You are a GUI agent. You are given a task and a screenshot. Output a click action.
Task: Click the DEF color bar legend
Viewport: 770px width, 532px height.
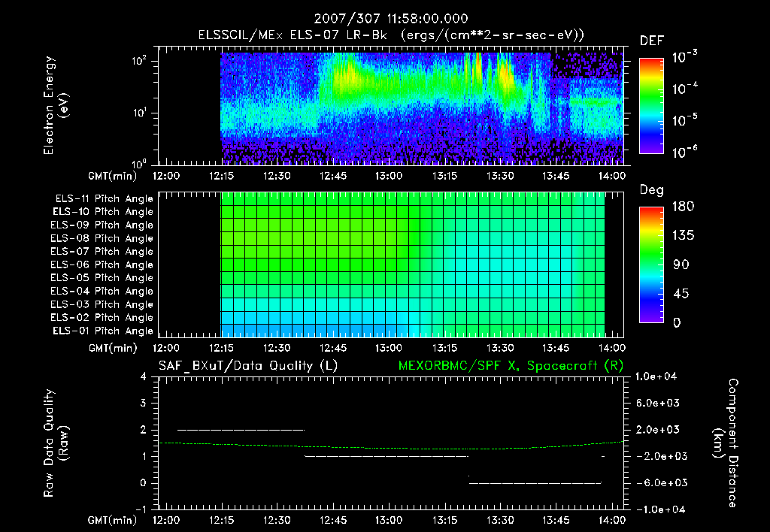point(651,106)
